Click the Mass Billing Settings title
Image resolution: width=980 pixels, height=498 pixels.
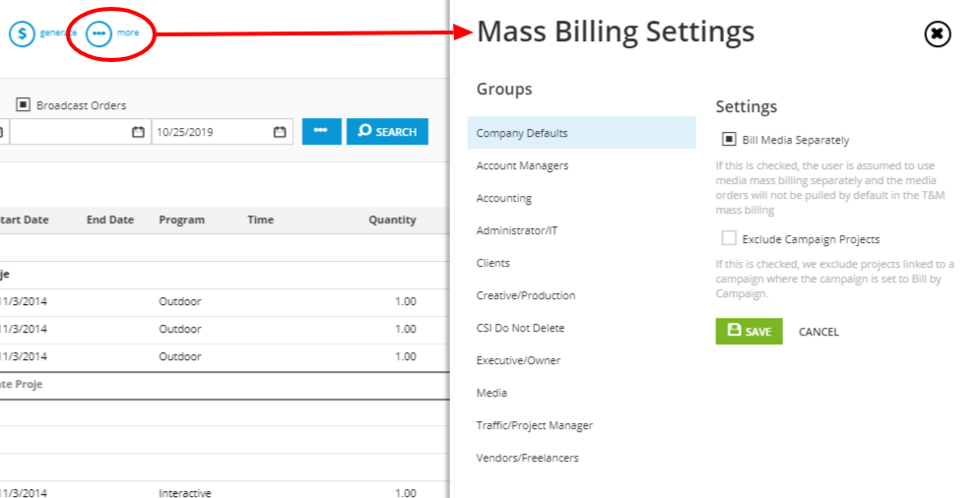point(616,31)
